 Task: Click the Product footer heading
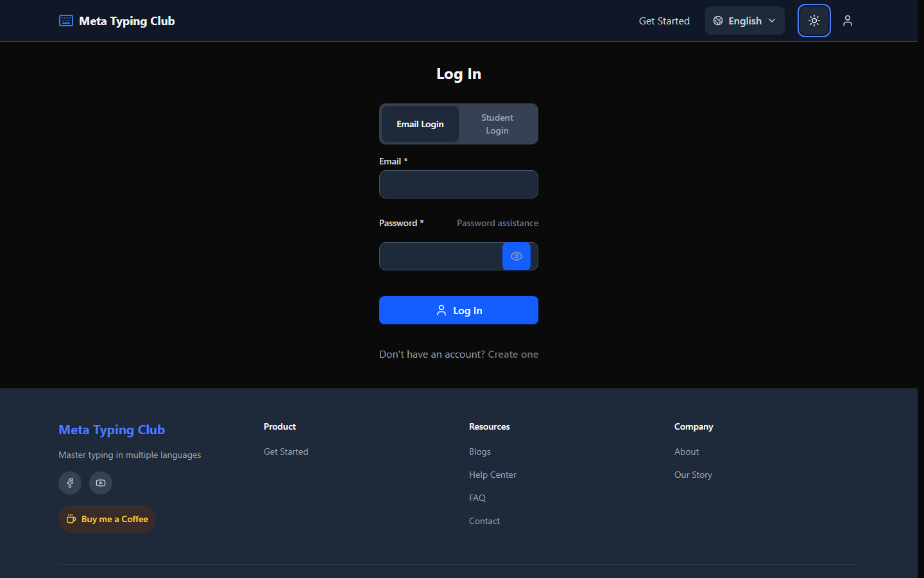280,426
